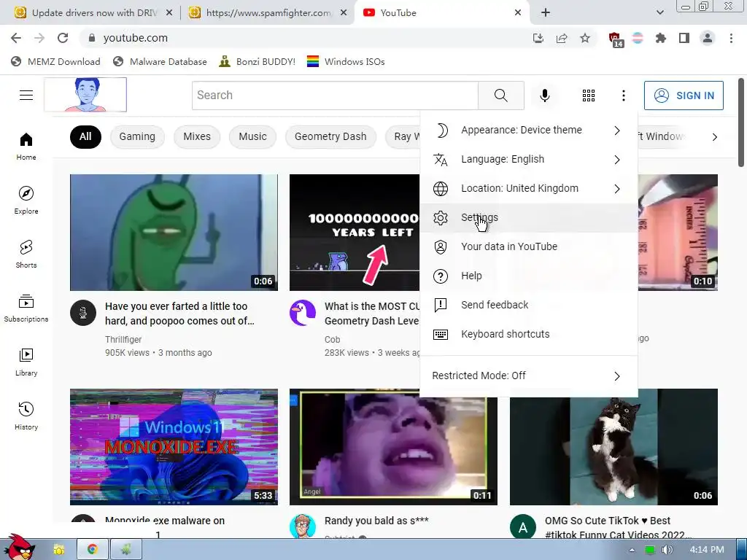
Task: Click the browser back arrow
Action: coord(16,38)
